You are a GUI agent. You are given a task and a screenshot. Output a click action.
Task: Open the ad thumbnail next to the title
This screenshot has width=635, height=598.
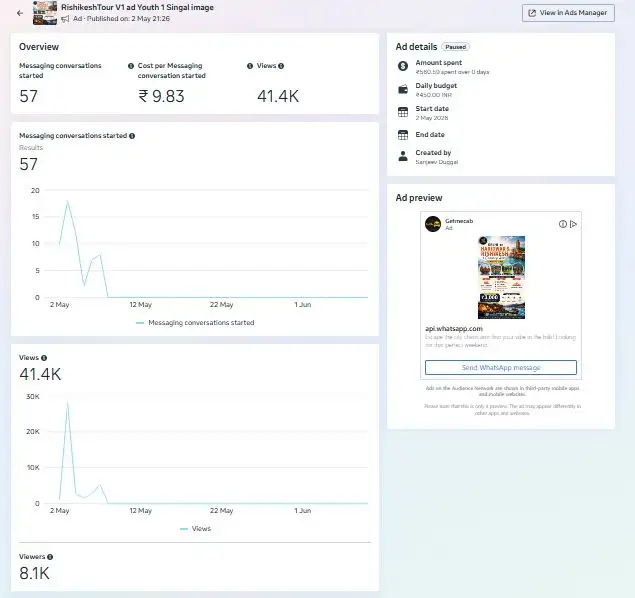[x=45, y=13]
